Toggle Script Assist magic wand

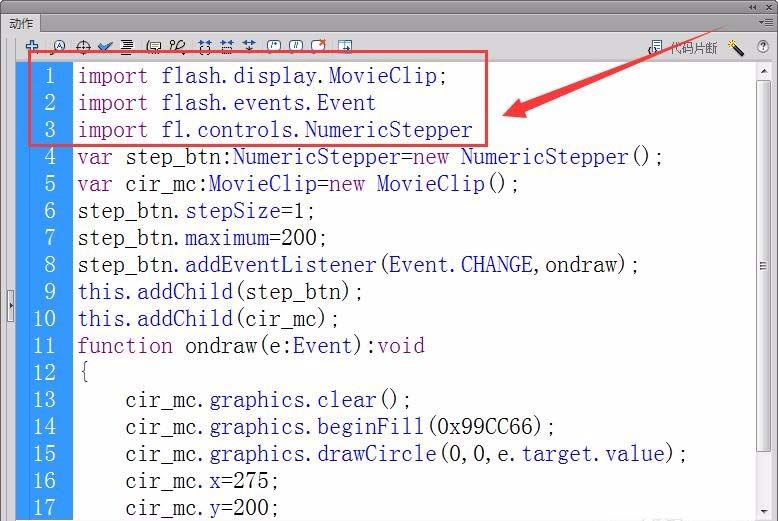click(735, 48)
